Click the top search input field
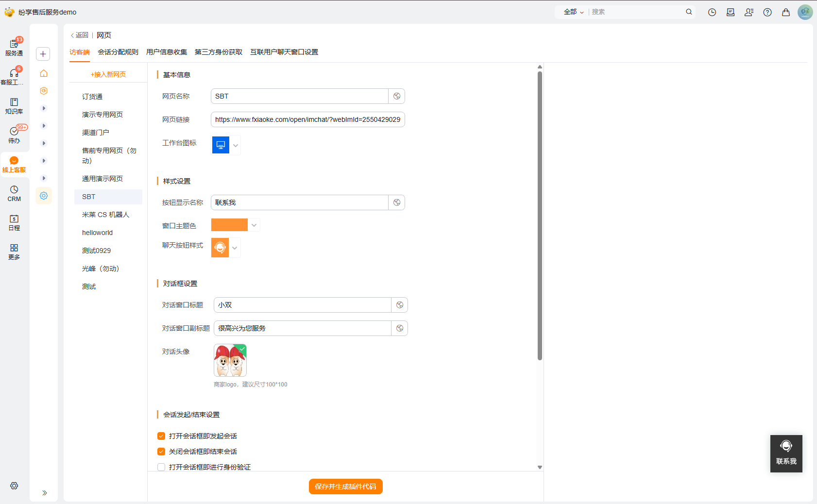 [636, 12]
